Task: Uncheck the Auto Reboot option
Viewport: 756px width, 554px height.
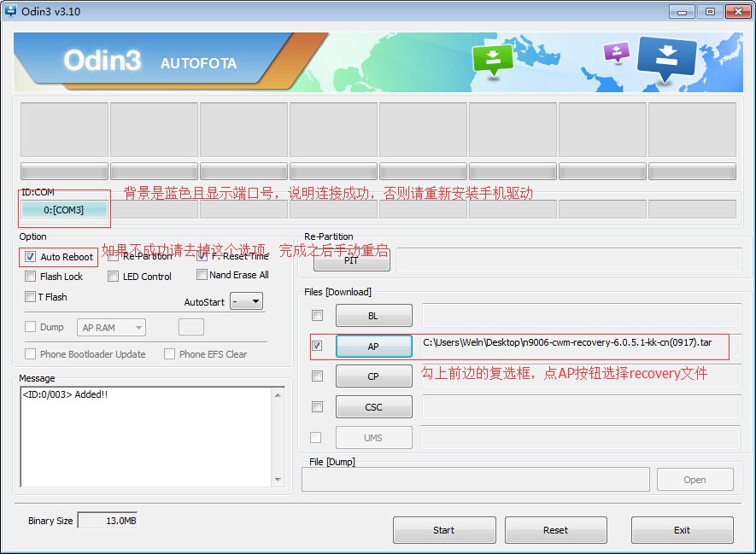Action: click(x=31, y=257)
